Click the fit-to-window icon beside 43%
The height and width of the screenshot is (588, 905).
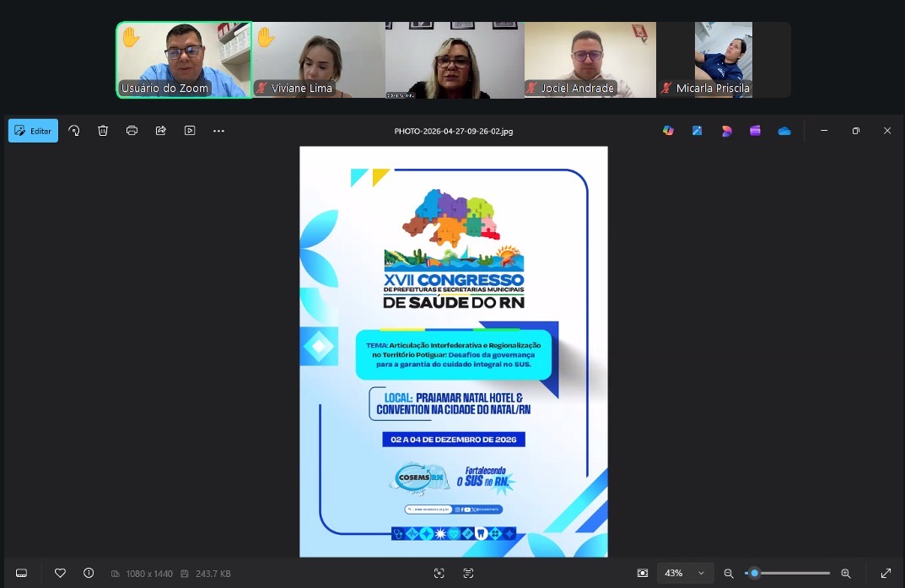(643, 573)
